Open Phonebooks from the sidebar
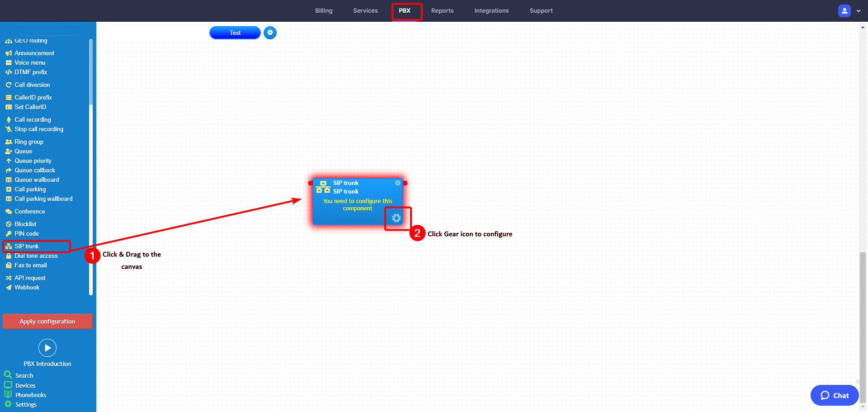This screenshot has height=412, width=868. click(x=30, y=394)
